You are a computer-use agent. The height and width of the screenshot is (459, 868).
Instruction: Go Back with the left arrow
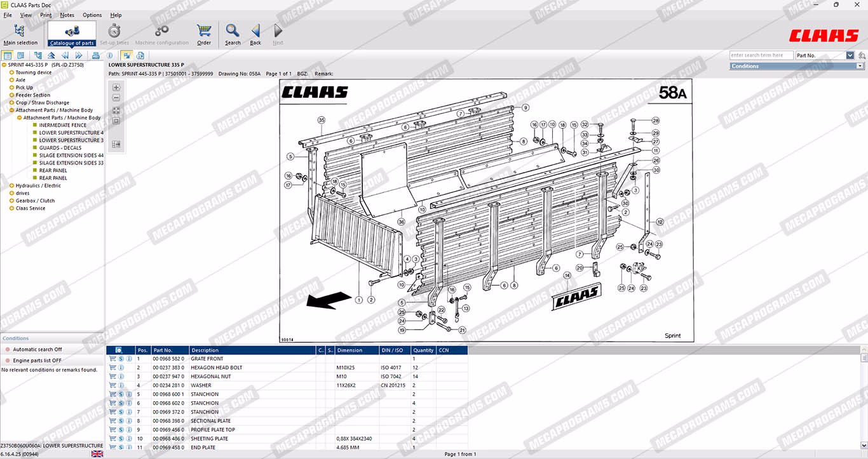click(x=255, y=34)
